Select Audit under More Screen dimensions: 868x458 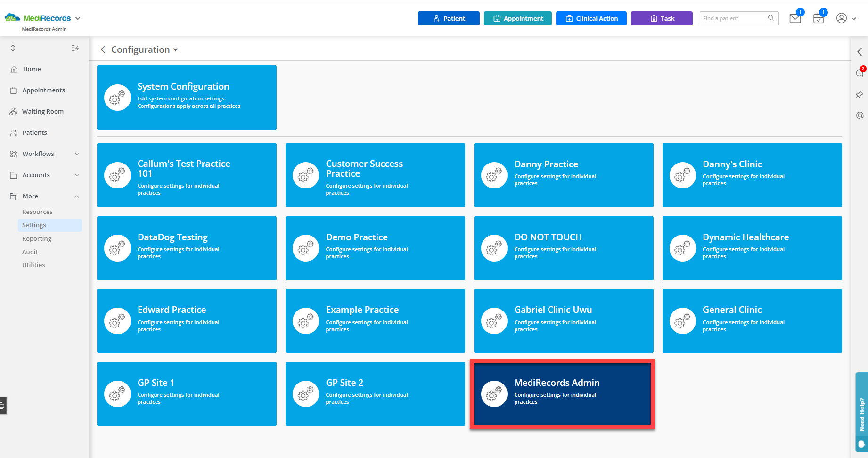point(30,252)
